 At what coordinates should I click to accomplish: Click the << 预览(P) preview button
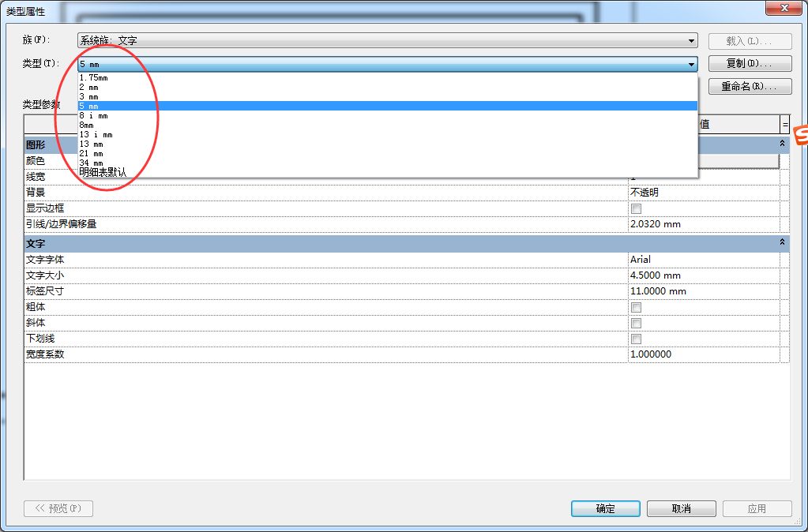(58, 508)
